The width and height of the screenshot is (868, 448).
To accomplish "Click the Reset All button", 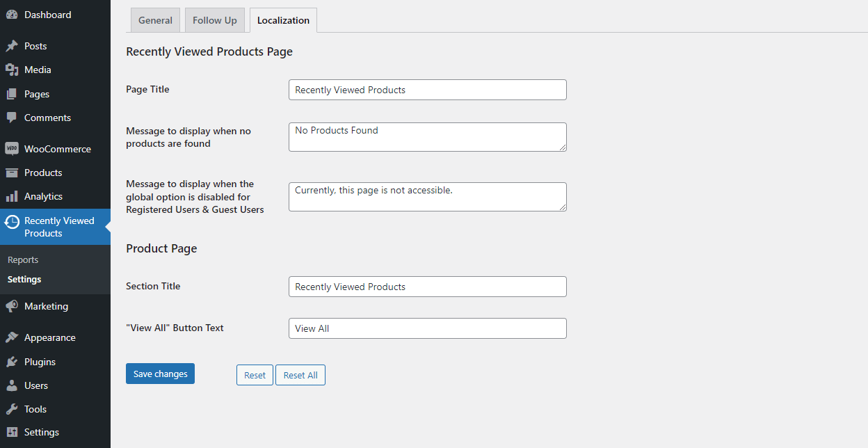I will point(300,375).
